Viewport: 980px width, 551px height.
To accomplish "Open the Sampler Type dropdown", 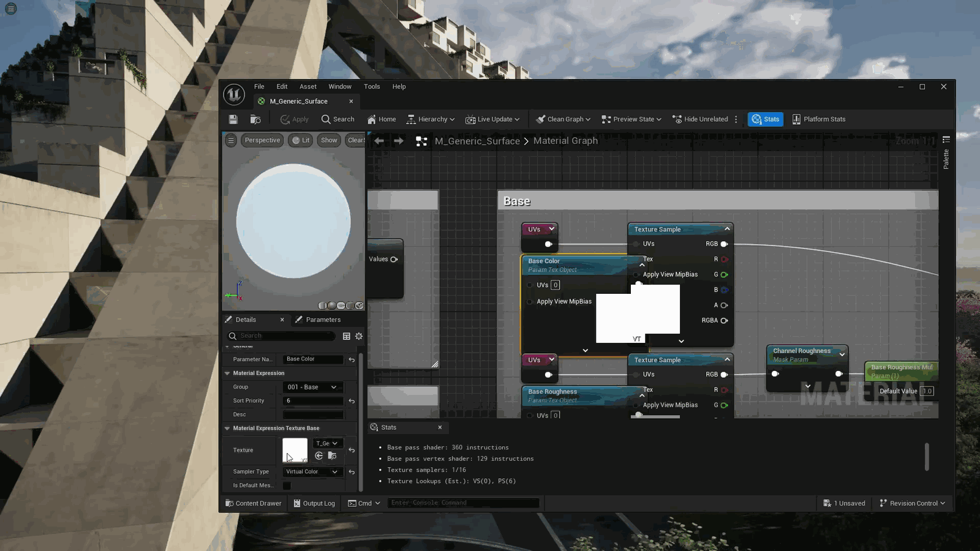I will (312, 472).
